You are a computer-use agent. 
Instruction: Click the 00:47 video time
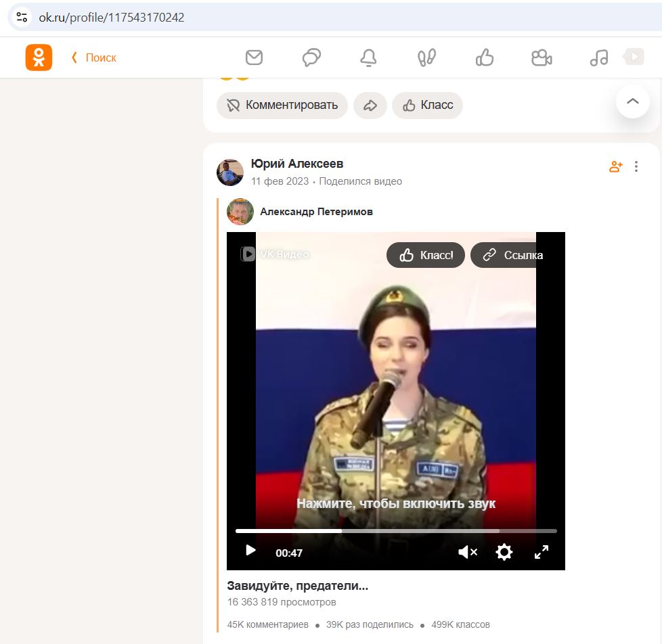click(x=289, y=553)
